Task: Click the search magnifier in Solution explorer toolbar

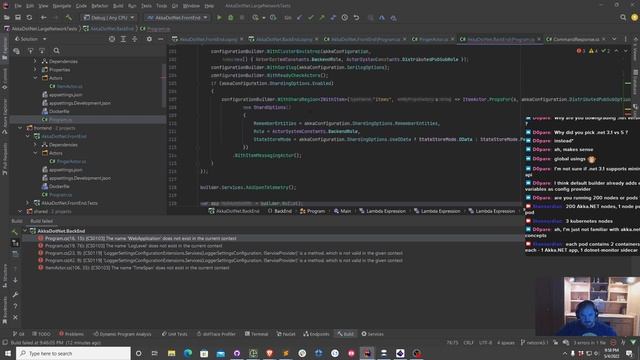Action: (56, 51)
